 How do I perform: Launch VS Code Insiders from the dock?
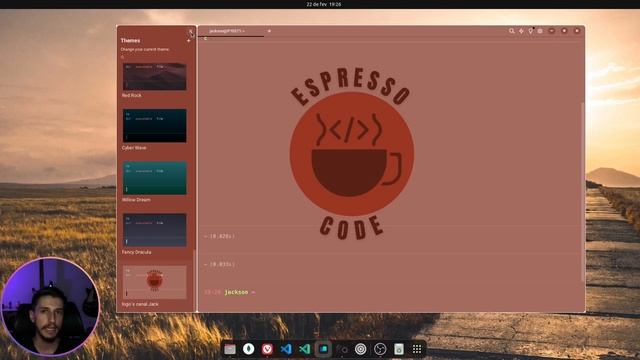305,349
